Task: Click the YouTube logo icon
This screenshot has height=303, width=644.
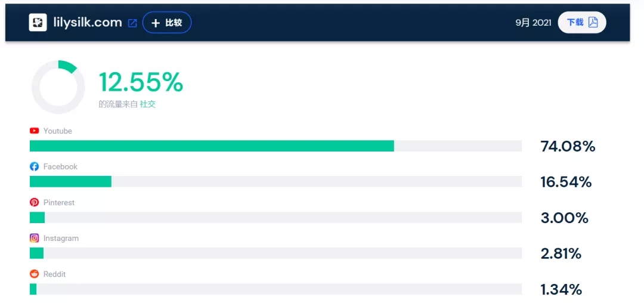Action: 35,131
